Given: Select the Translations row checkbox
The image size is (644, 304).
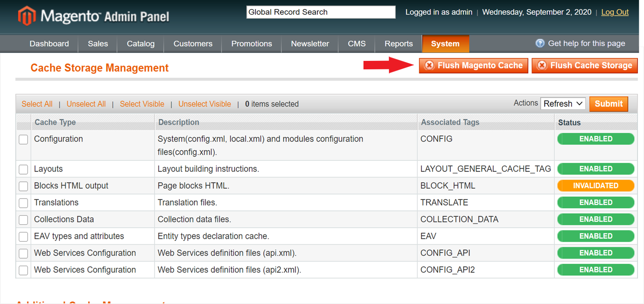Looking at the screenshot, I should (x=23, y=203).
